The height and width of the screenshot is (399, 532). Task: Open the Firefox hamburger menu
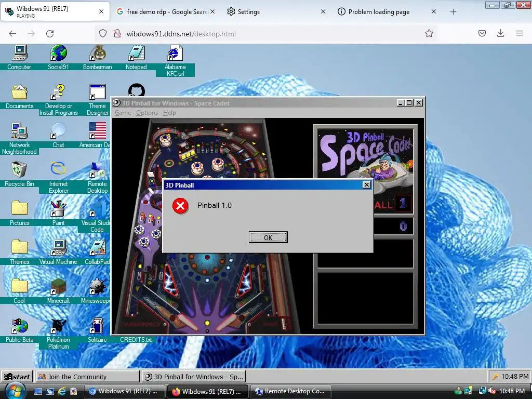520,33
